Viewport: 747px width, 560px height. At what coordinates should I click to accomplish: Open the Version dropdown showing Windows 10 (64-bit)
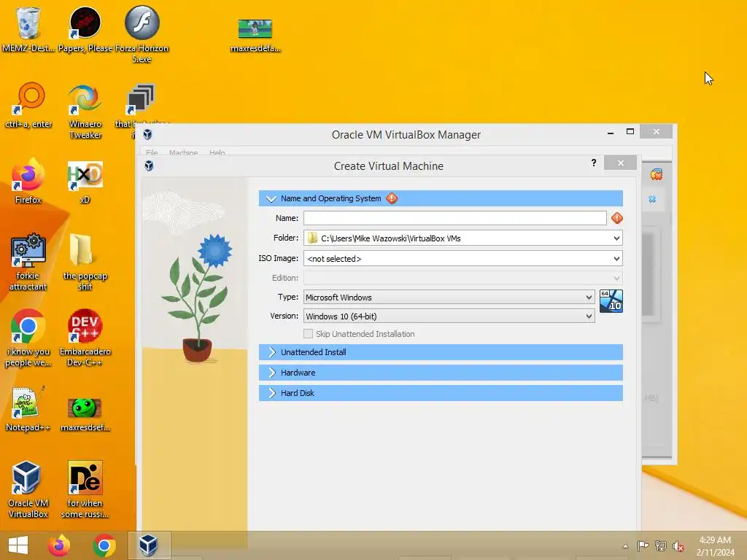tap(449, 316)
